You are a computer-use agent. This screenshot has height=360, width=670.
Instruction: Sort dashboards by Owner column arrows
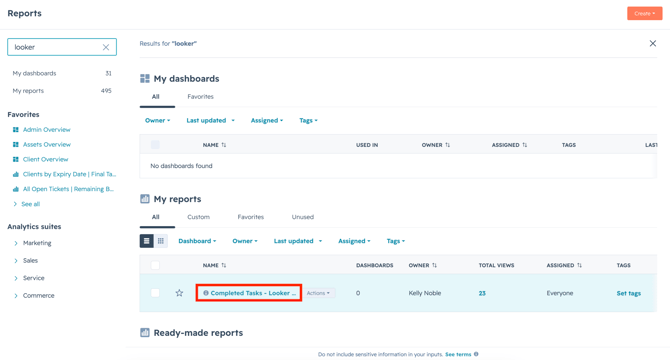coord(447,145)
